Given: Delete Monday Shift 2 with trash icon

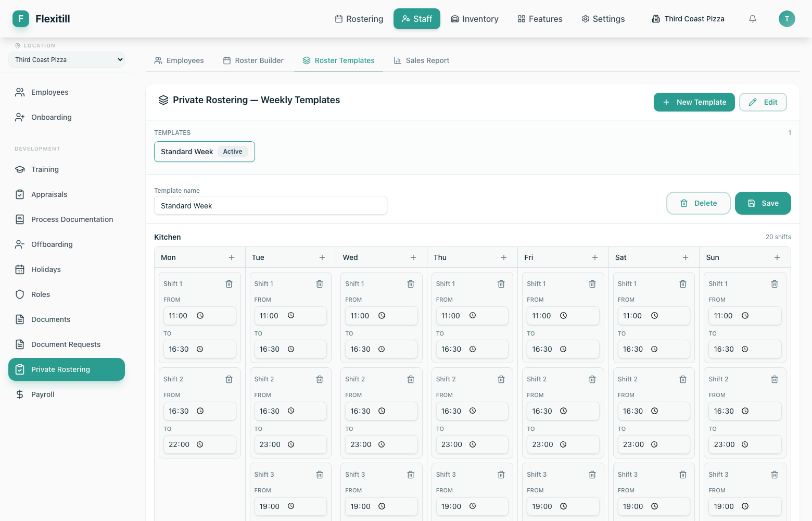Looking at the screenshot, I should (x=229, y=379).
